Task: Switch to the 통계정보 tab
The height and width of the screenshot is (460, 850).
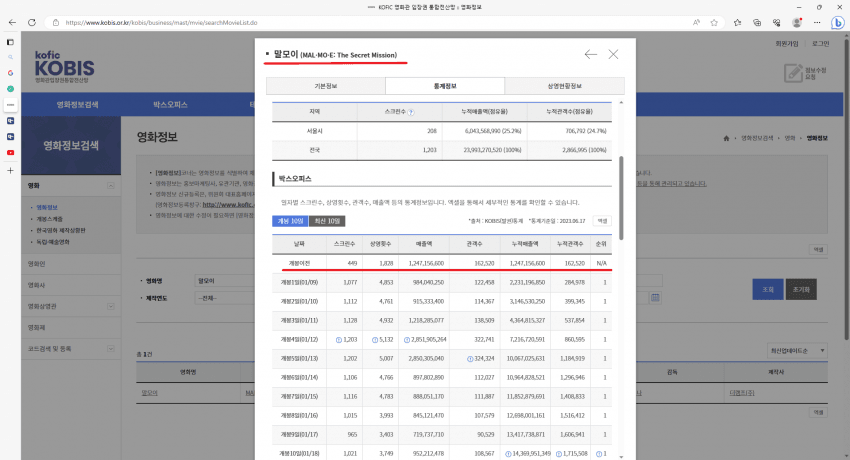Action: click(445, 86)
